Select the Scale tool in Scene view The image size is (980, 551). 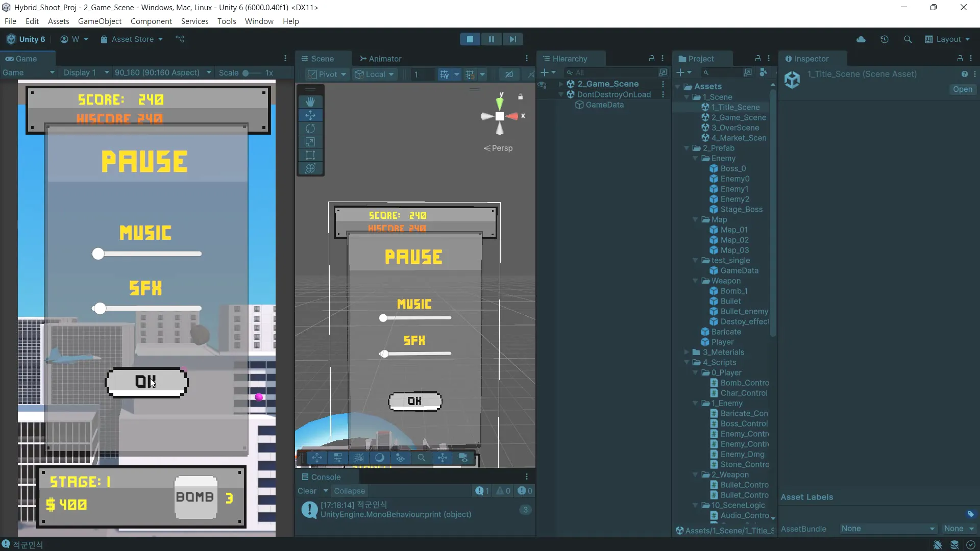[x=310, y=142]
